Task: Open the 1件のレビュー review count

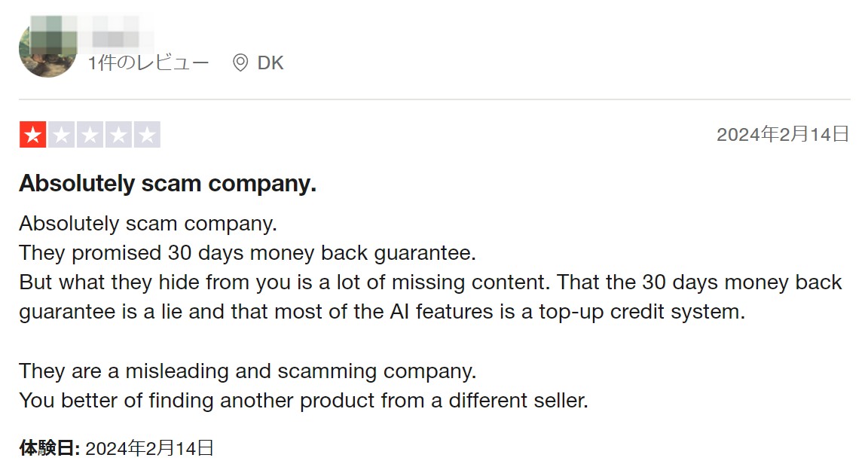Action: pos(148,63)
